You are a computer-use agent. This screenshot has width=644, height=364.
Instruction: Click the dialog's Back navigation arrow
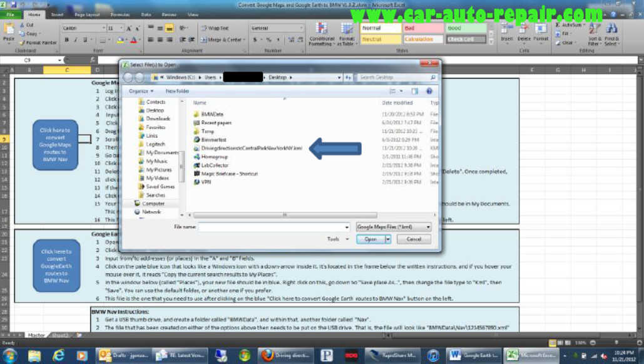pos(128,77)
